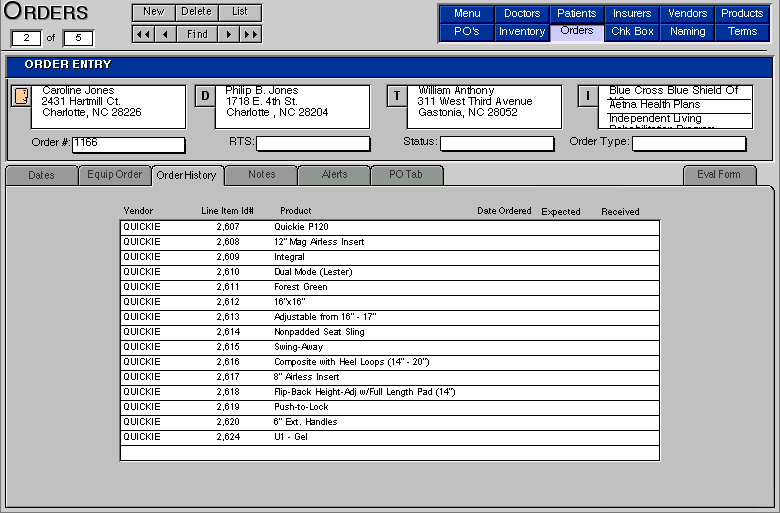Select Blue Cross Blue Shield insurer row
Image resolution: width=780 pixels, height=513 pixels.
[675, 92]
